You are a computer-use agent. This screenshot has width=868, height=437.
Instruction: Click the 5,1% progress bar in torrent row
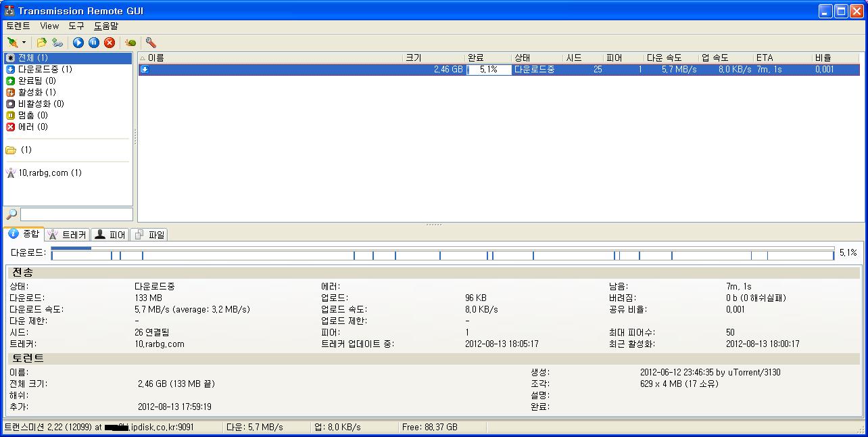pos(489,69)
